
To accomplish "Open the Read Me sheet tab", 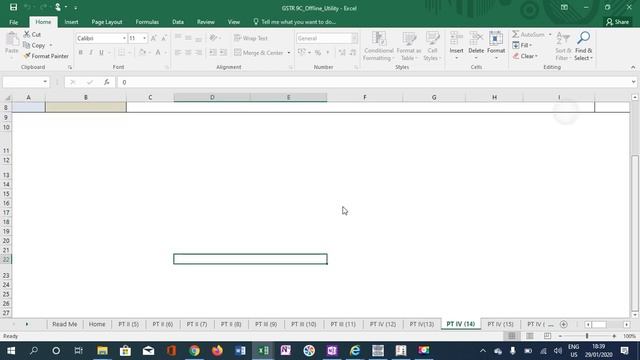I will pos(64,324).
